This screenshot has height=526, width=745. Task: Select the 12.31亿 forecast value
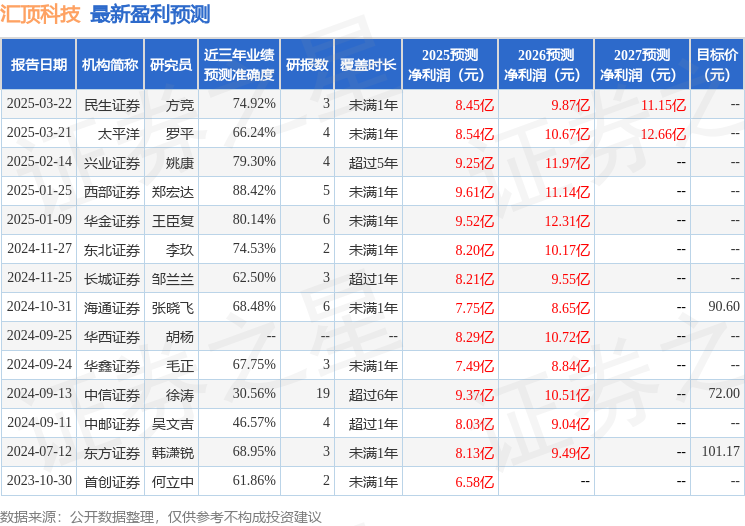pyautogui.click(x=567, y=221)
